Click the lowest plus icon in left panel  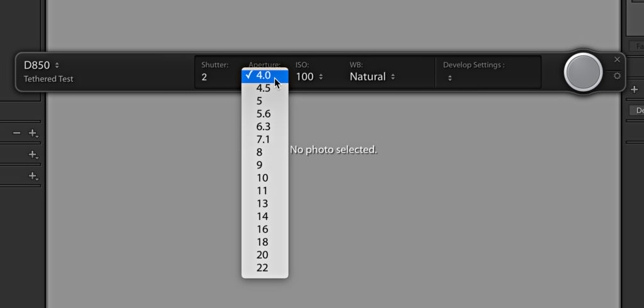coord(33,176)
